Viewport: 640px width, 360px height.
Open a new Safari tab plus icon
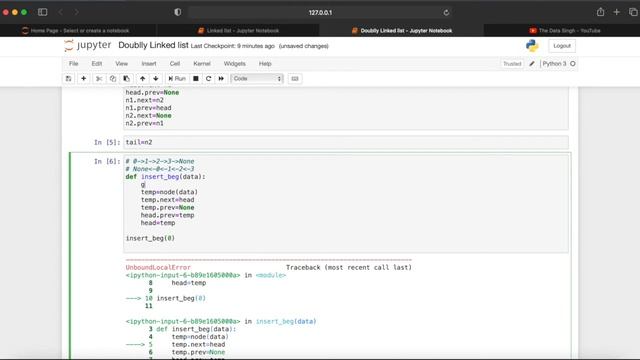tap(617, 12)
